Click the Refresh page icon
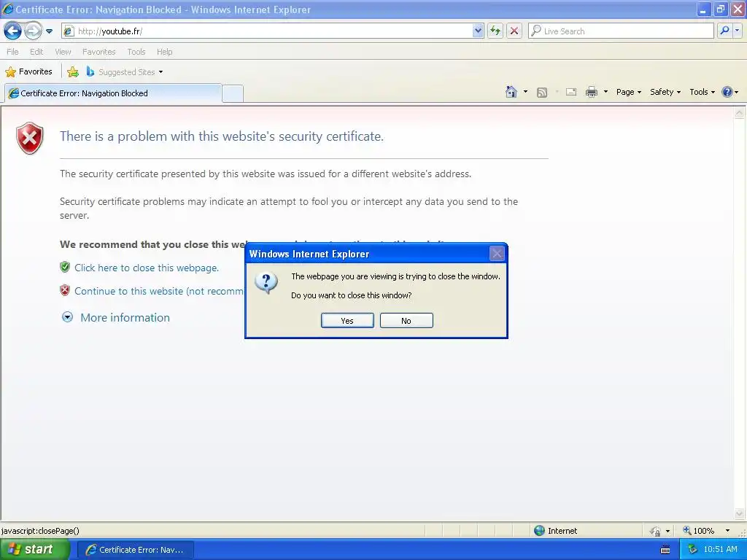Image resolution: width=747 pixels, height=560 pixels. tap(495, 31)
